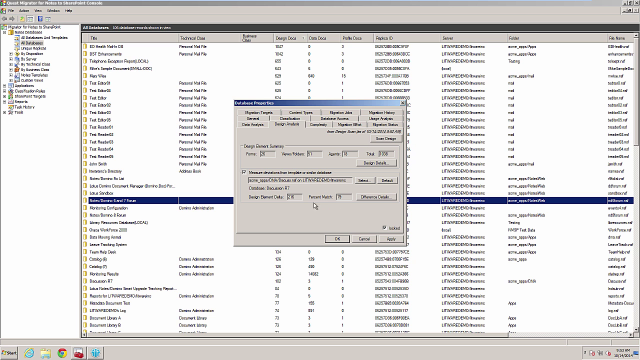
Task: Open the Window menu
Action: pos(53,11)
